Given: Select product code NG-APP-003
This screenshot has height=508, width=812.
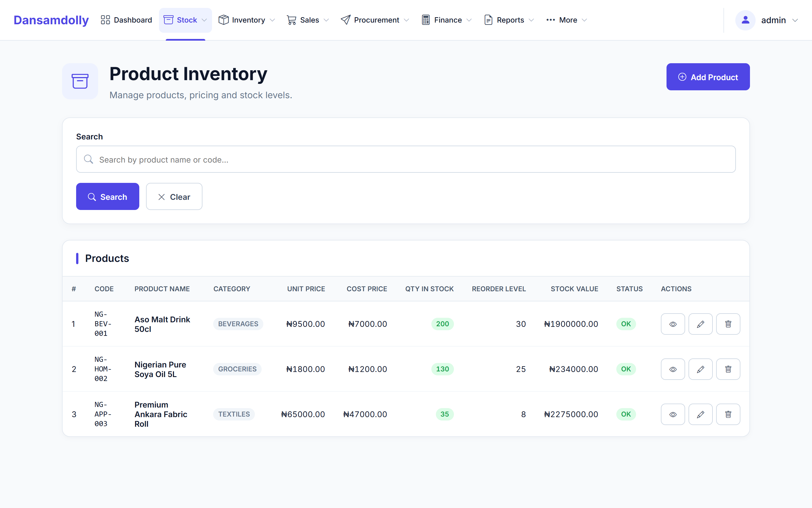Looking at the screenshot, I should (103, 414).
